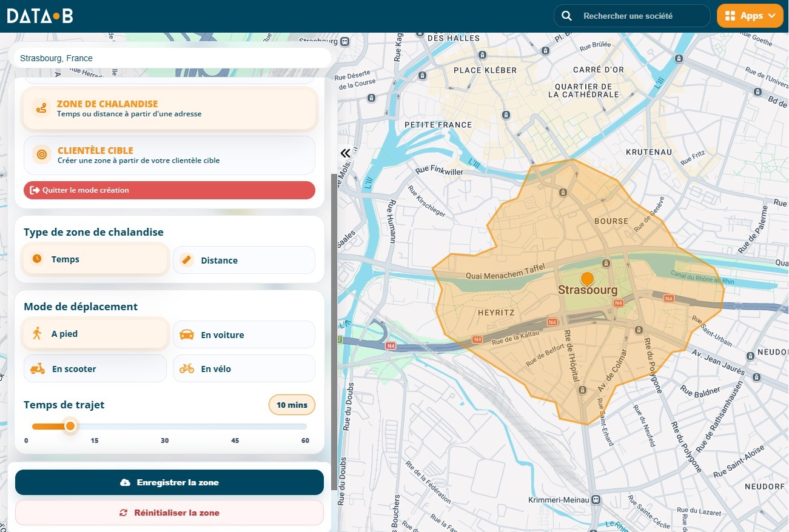Click the car icon
Screen dimensions: 789x532
click(187, 334)
